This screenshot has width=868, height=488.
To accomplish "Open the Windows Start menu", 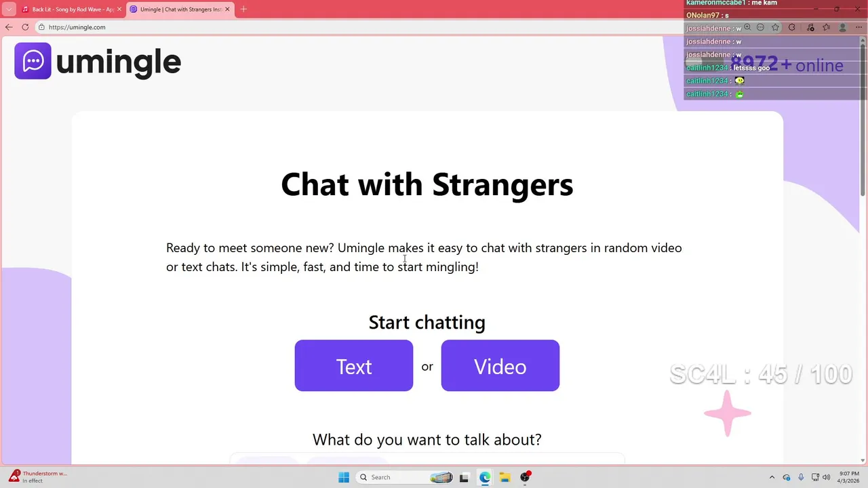I will 344,477.
